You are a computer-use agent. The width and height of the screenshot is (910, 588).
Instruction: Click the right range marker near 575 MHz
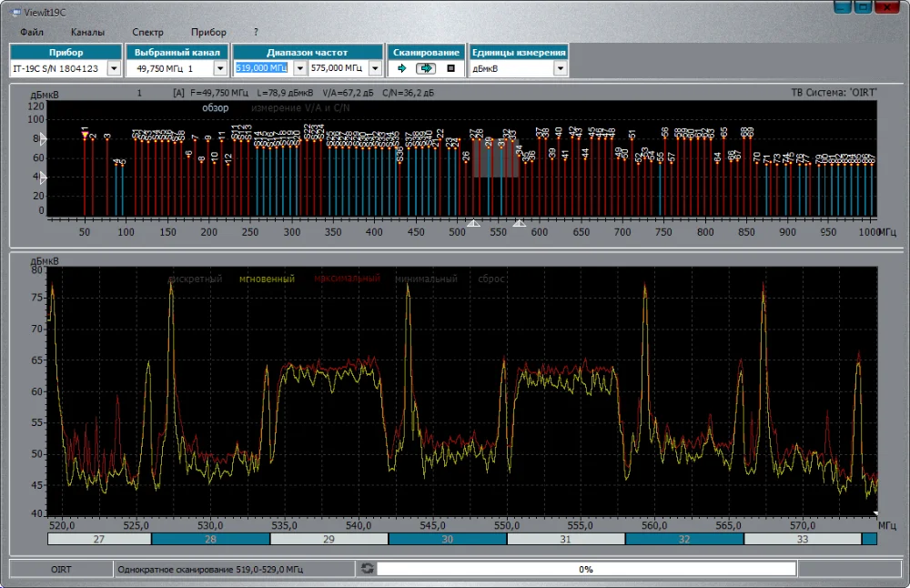click(520, 223)
